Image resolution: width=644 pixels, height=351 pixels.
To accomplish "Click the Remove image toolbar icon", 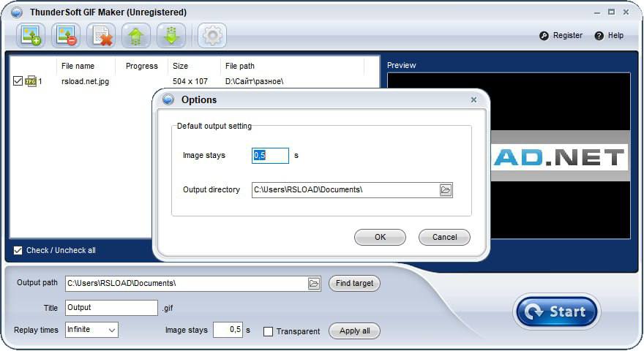I will [66, 35].
